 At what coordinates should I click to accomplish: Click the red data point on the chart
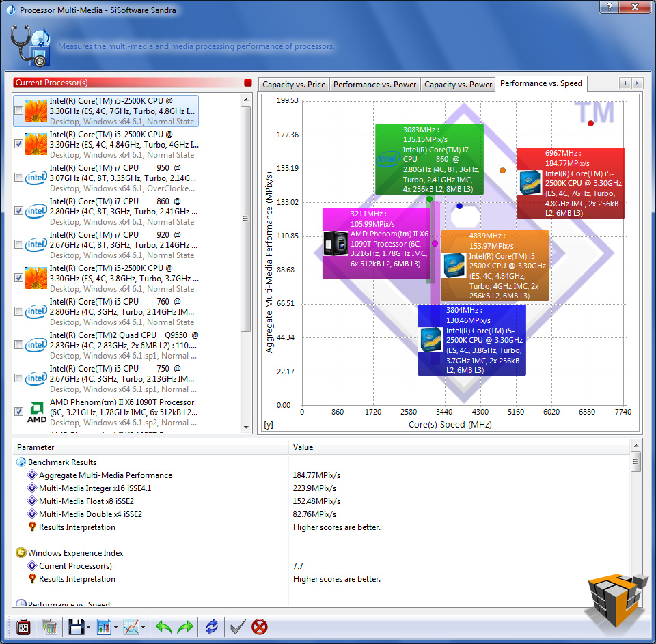[x=590, y=124]
